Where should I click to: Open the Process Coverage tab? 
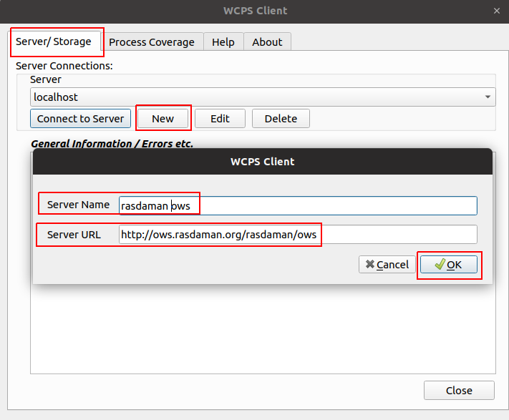(x=152, y=41)
